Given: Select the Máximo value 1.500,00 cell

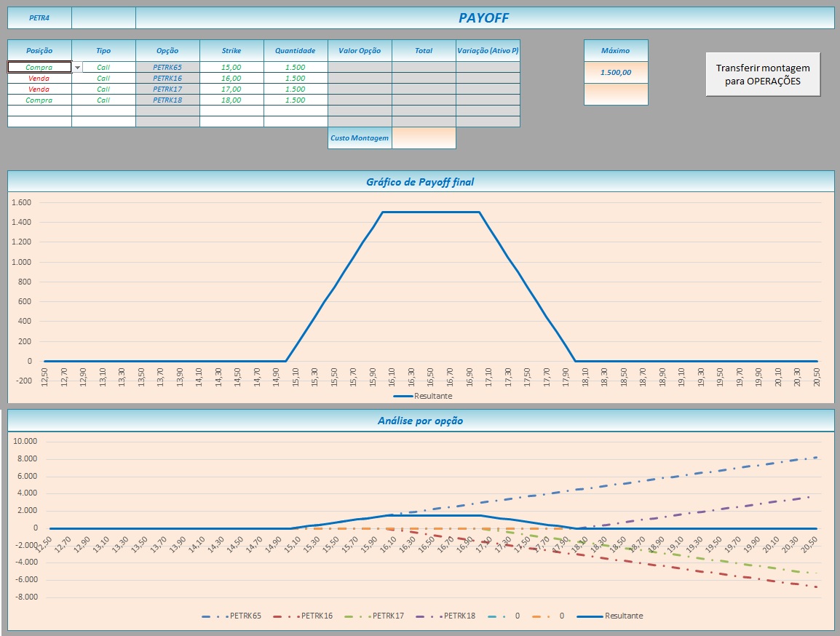Looking at the screenshot, I should (616, 72).
